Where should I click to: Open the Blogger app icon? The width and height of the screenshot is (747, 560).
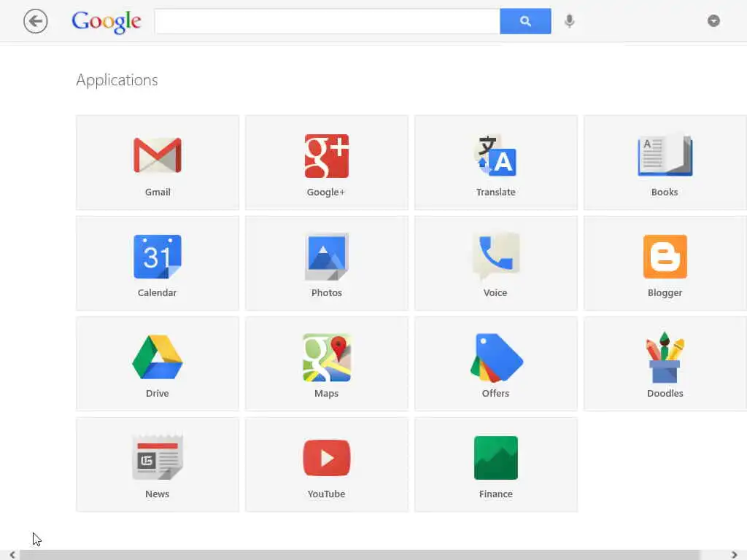(x=665, y=257)
